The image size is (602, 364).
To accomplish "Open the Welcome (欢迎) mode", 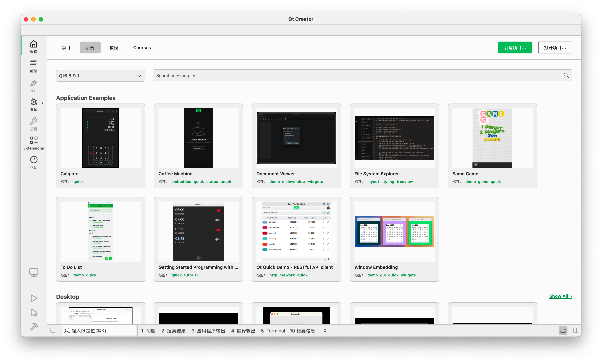I will 34,47.
